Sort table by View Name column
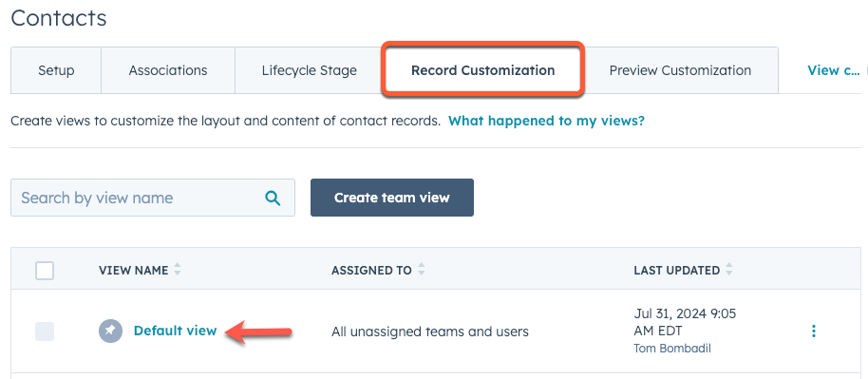The image size is (868, 379). (140, 271)
